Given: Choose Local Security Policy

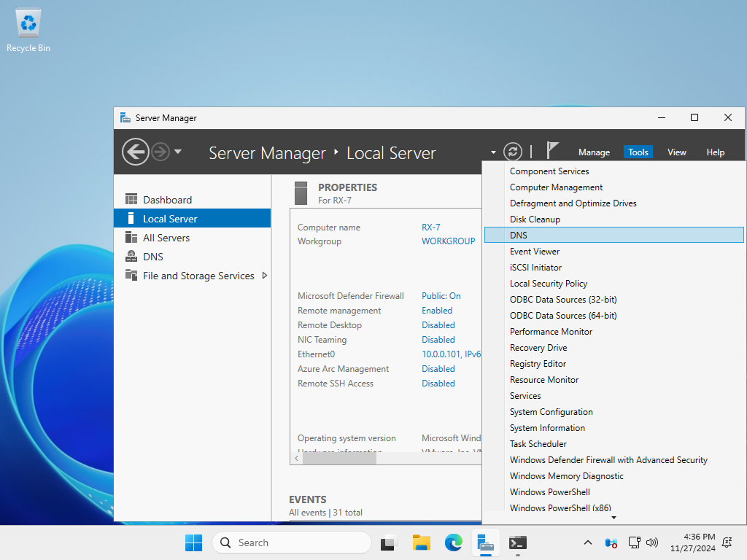Looking at the screenshot, I should coord(614,284).
